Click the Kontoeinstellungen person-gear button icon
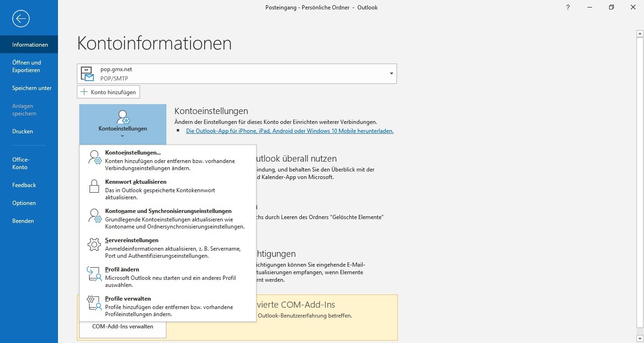Screen dimensions: 644x343 [x=123, y=117]
